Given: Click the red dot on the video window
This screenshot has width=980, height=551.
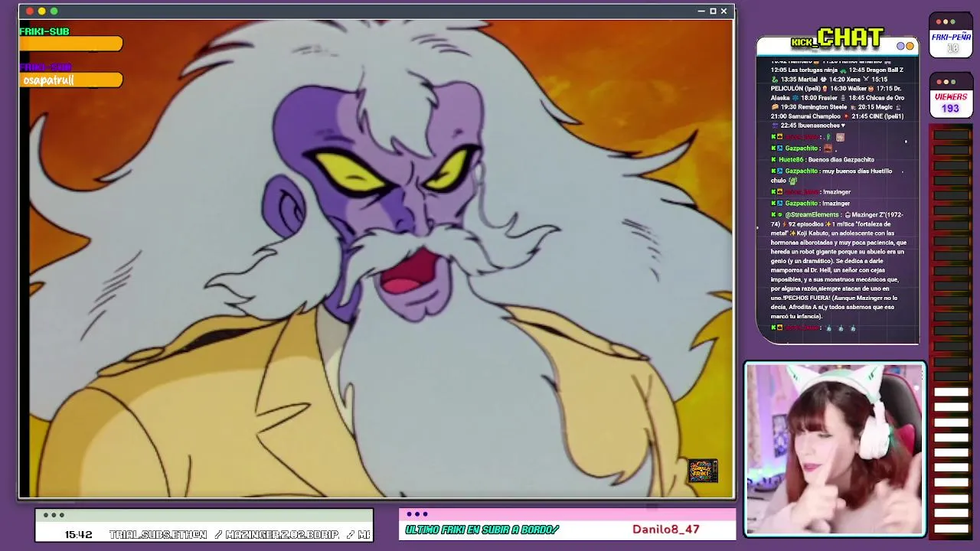Looking at the screenshot, I should coord(29,11).
